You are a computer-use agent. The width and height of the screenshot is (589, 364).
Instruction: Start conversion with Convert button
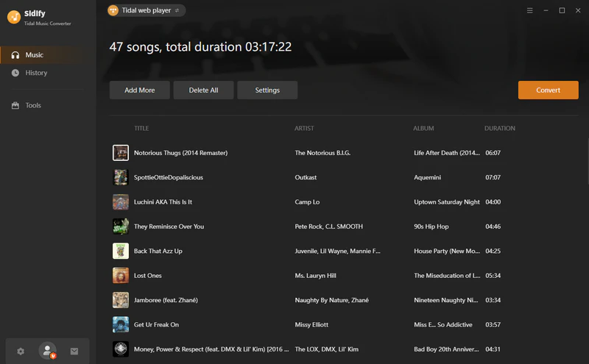tap(548, 90)
